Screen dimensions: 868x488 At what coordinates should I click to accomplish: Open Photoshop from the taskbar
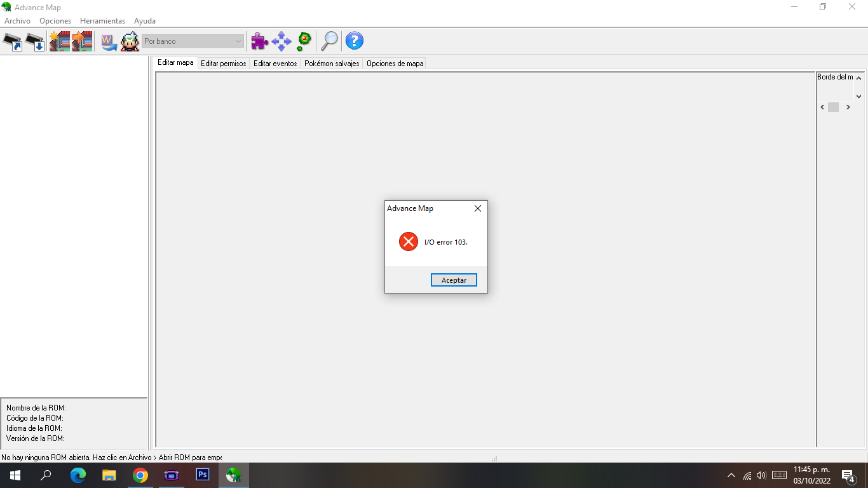tap(202, 475)
